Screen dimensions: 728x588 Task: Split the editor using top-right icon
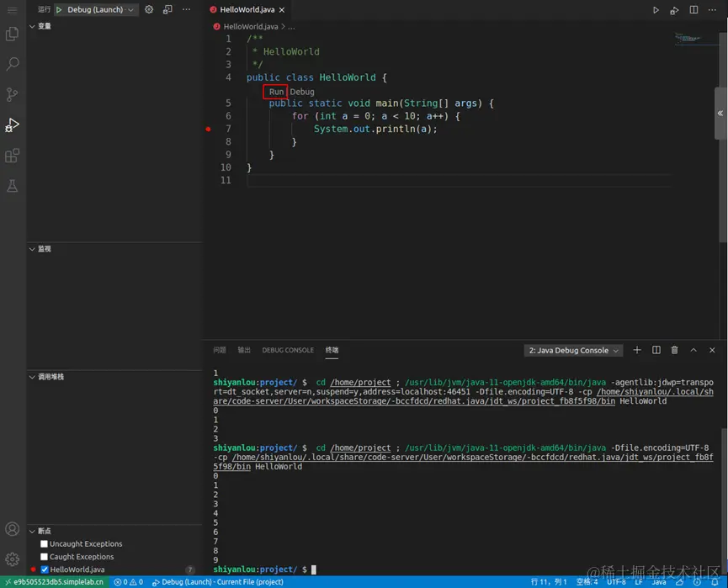[x=693, y=10]
